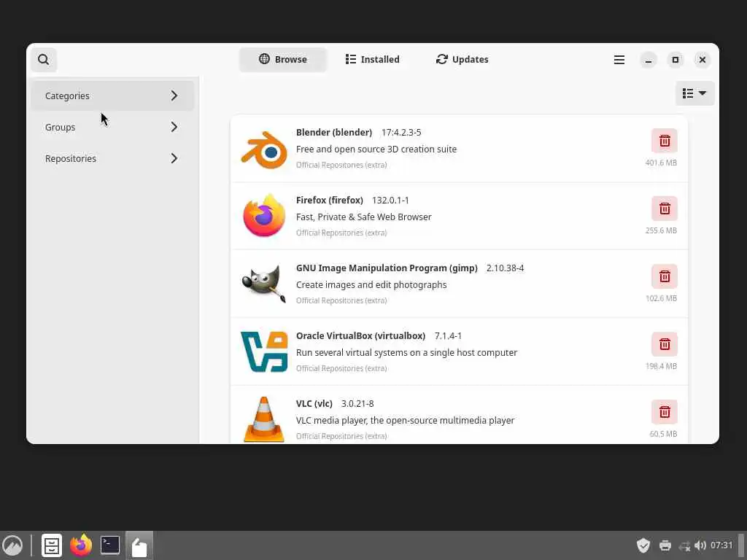Open the view mode list dropdown
This screenshot has height=560, width=747.
tap(694, 93)
